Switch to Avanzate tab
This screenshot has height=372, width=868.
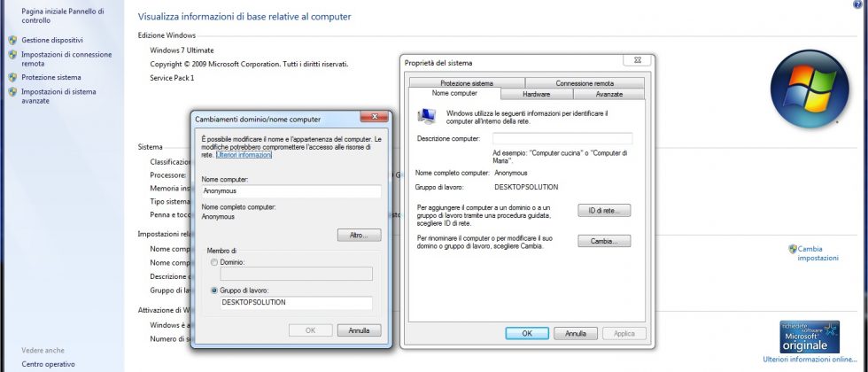coord(609,94)
